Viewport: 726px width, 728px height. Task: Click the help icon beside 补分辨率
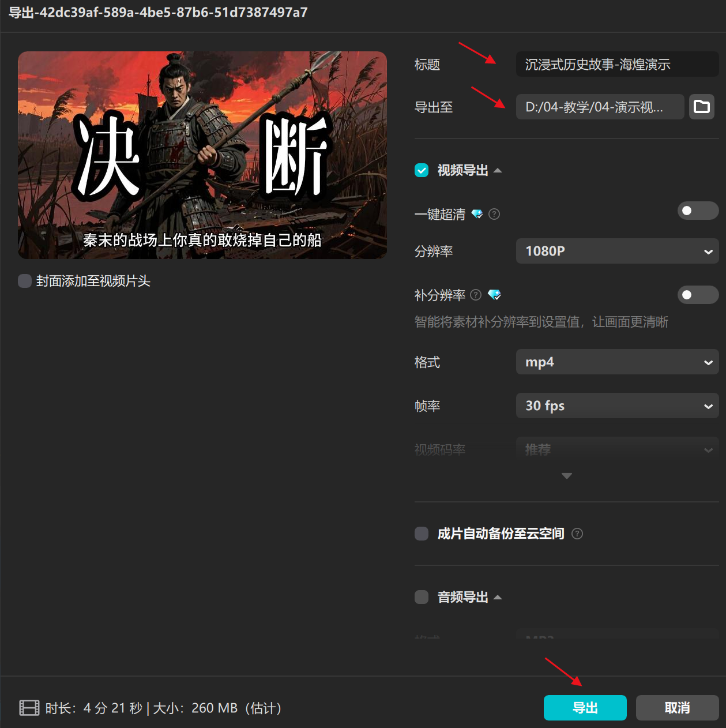point(475,295)
